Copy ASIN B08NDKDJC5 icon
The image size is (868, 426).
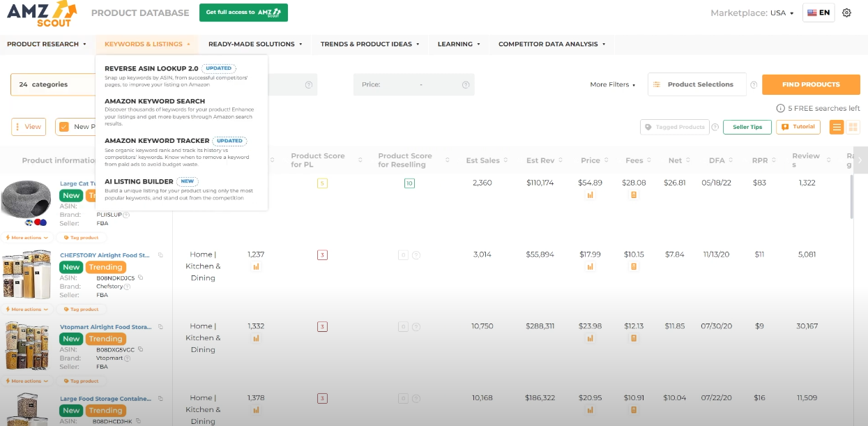click(x=140, y=278)
